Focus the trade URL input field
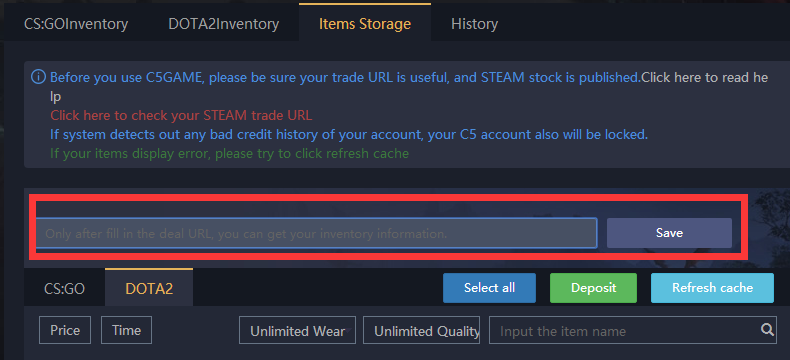The width and height of the screenshot is (790, 360). click(316, 233)
